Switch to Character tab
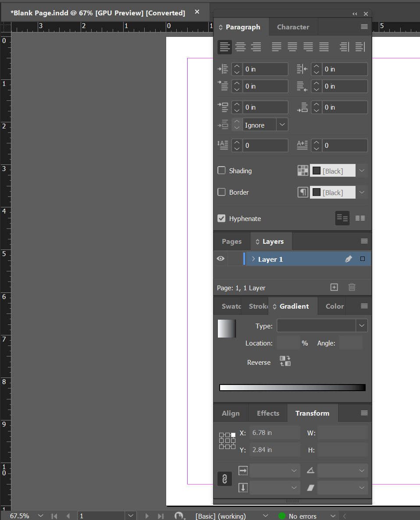The height and width of the screenshot is (520, 420). [x=293, y=27]
